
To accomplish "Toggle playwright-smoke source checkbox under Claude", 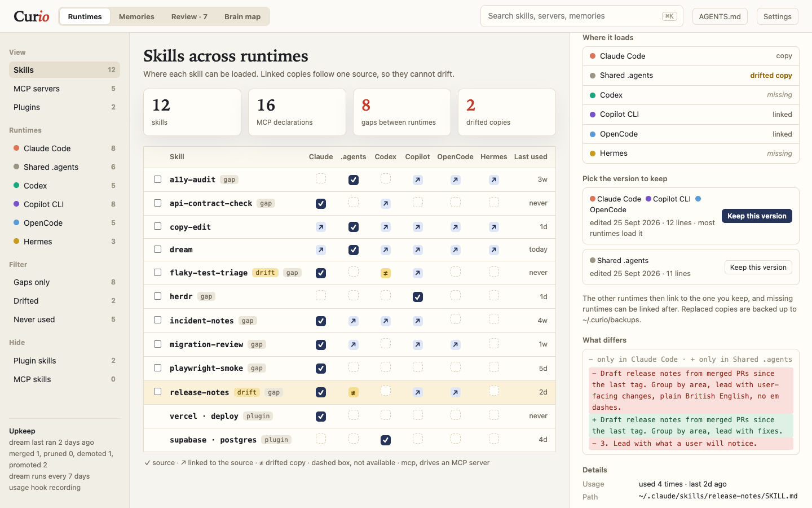I will (x=321, y=369).
